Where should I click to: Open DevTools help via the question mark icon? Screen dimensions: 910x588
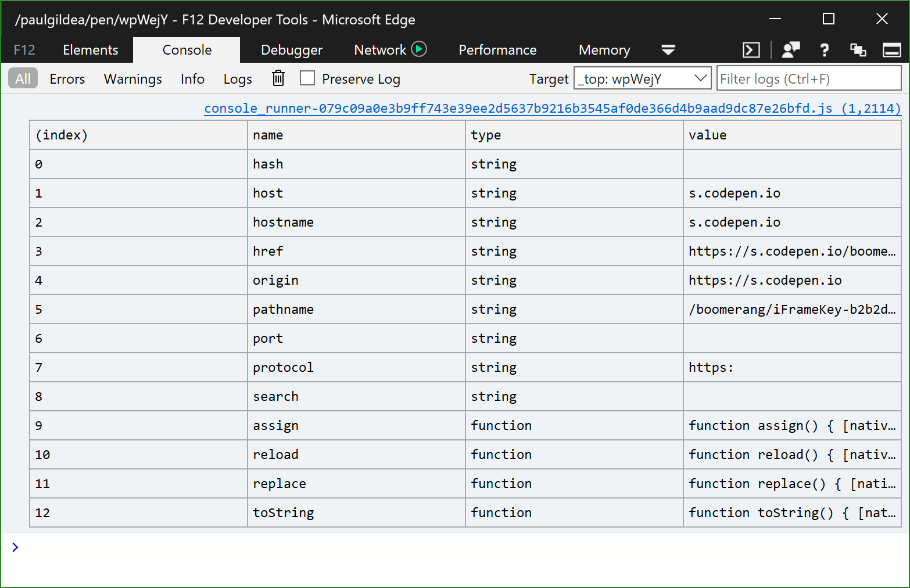pos(824,50)
